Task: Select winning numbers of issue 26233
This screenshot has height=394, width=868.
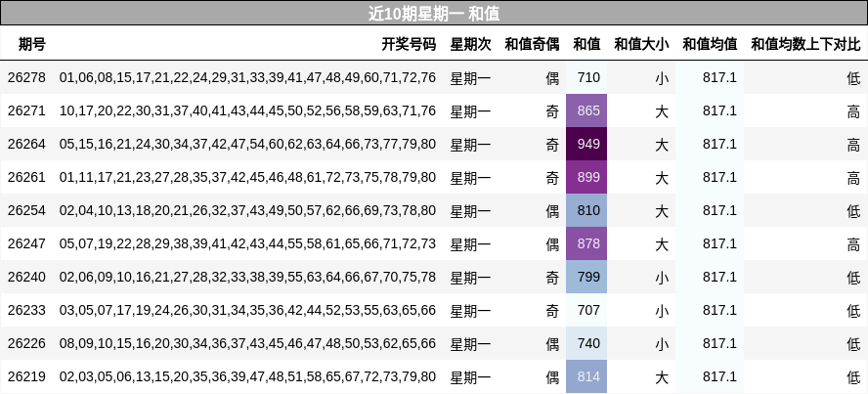Action: click(x=247, y=310)
